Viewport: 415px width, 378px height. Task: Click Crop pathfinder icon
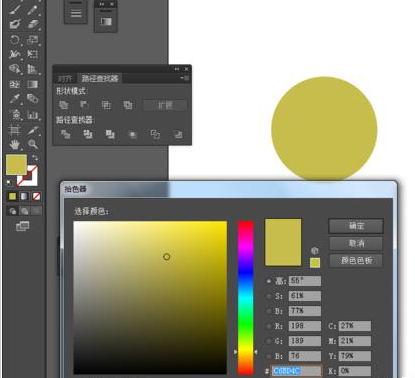pyautogui.click(x=133, y=134)
